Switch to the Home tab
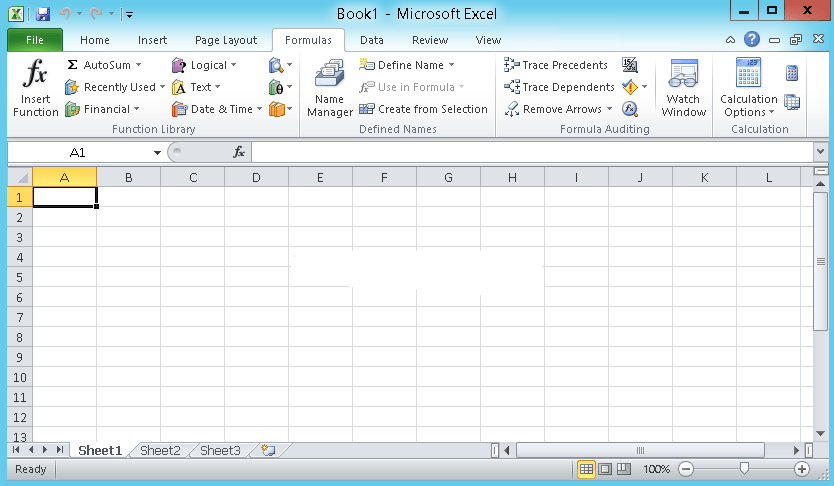 tap(95, 40)
